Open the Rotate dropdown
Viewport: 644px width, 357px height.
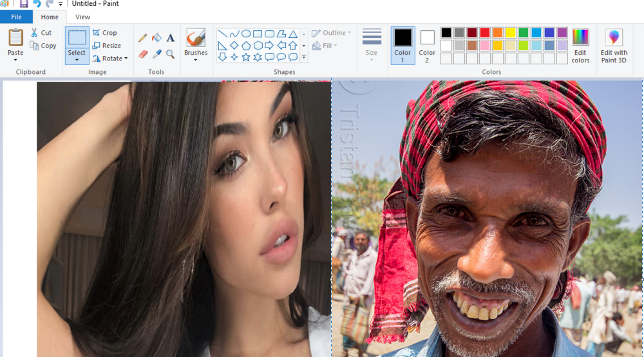tap(110, 59)
